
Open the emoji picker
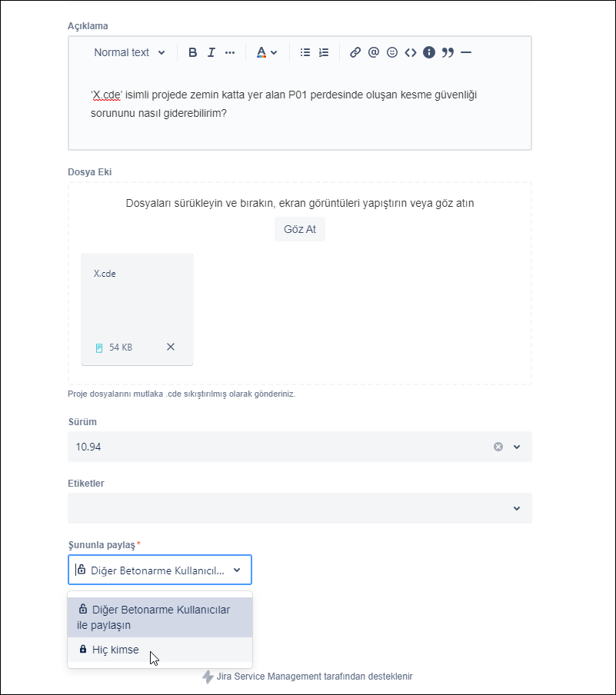pos(392,52)
